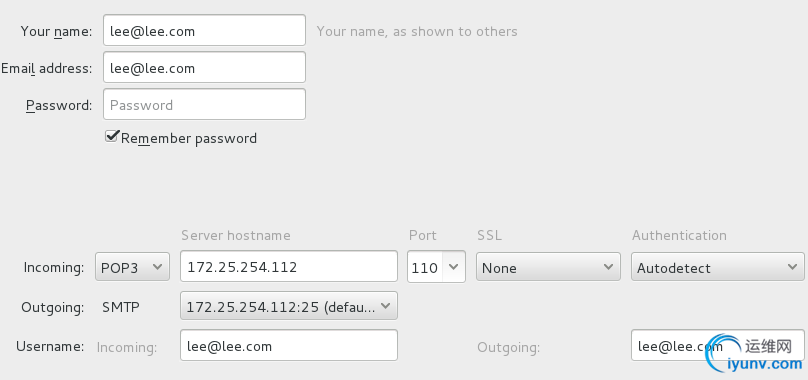
Task: Click the Your name text field
Action: pyautogui.click(x=204, y=30)
